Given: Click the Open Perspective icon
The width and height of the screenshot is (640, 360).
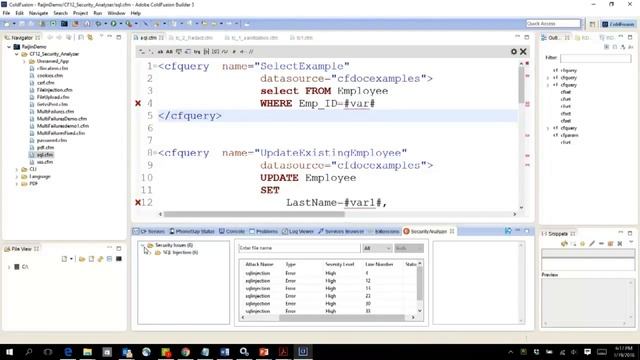Looking at the screenshot, I should (592, 24).
